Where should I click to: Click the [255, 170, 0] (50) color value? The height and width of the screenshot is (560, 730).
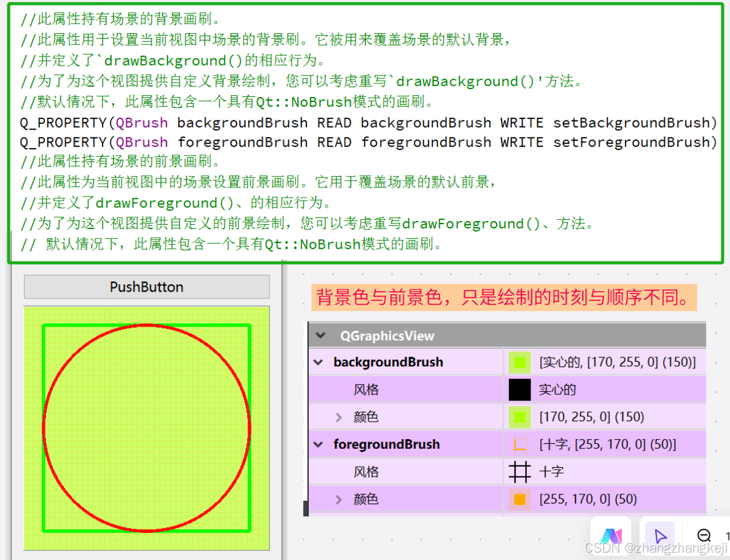tap(588, 499)
